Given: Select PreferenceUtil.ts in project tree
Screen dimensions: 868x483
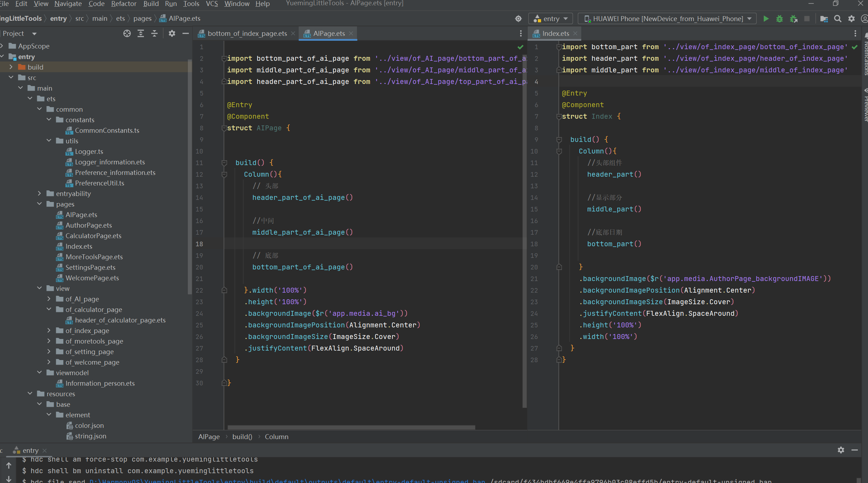Looking at the screenshot, I should [100, 183].
